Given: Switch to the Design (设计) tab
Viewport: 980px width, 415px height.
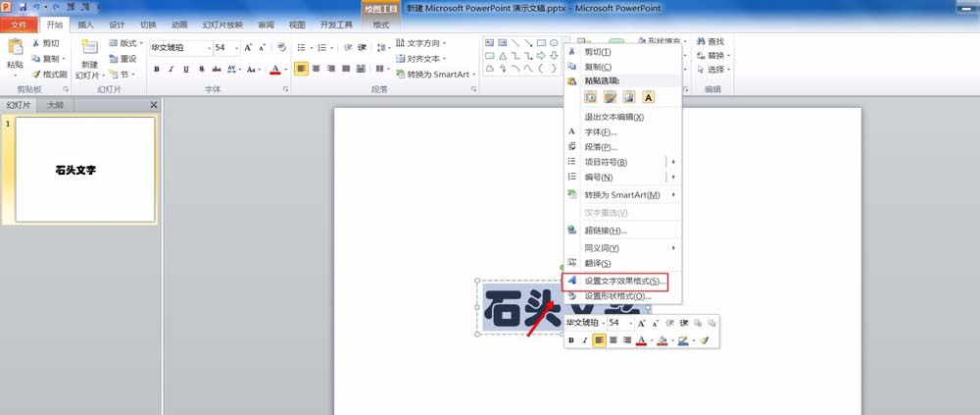Looking at the screenshot, I should pyautogui.click(x=117, y=26).
